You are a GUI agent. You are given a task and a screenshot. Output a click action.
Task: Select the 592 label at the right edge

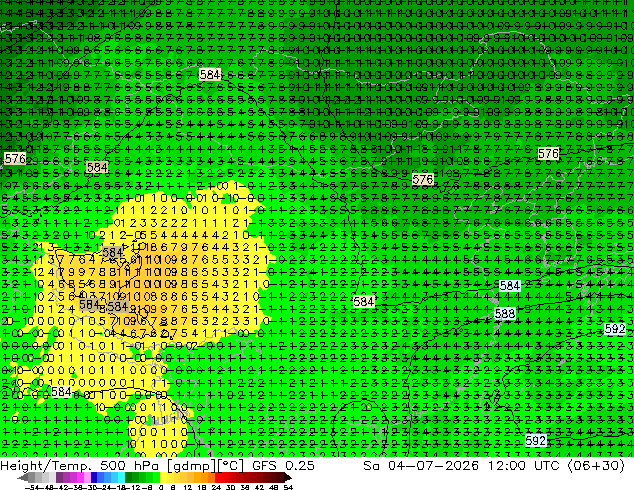(x=615, y=329)
